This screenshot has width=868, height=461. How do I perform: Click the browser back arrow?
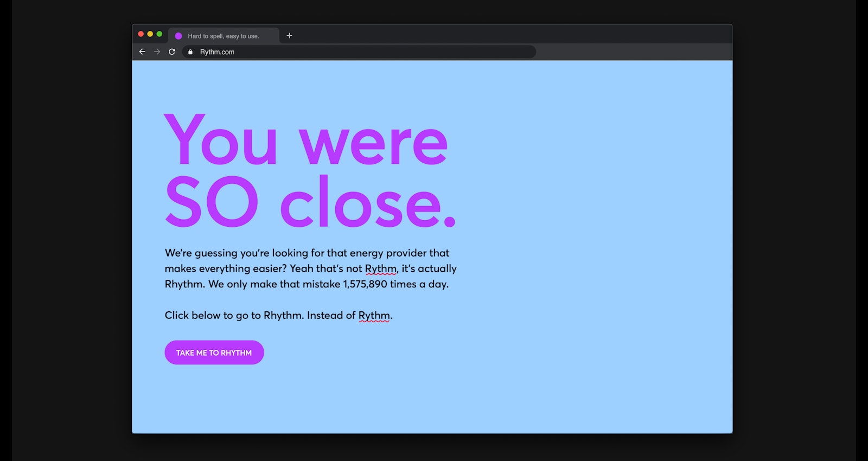(x=142, y=52)
